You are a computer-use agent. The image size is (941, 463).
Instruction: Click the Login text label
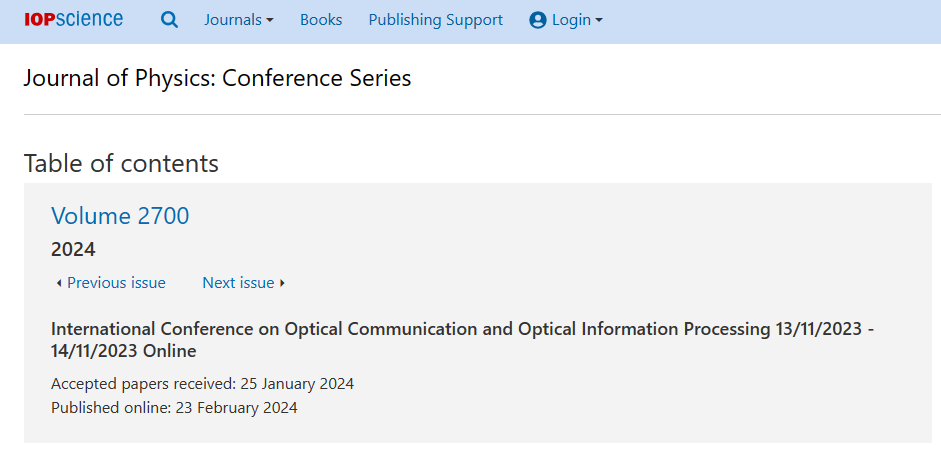[x=571, y=20]
